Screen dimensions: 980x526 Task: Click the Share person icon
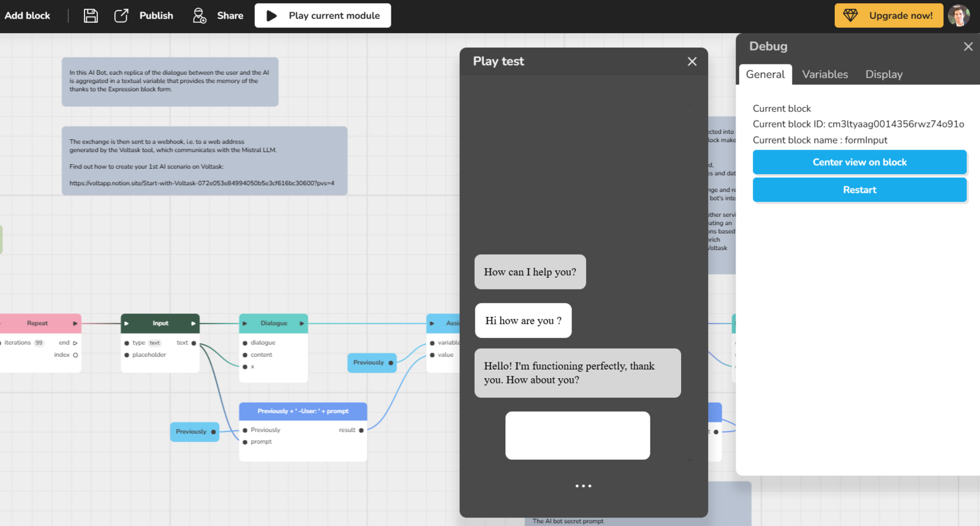[x=200, y=16]
